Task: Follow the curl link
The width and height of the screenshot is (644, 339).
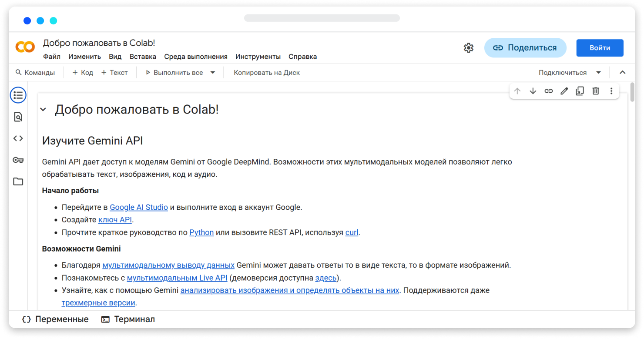Action: pos(352,232)
